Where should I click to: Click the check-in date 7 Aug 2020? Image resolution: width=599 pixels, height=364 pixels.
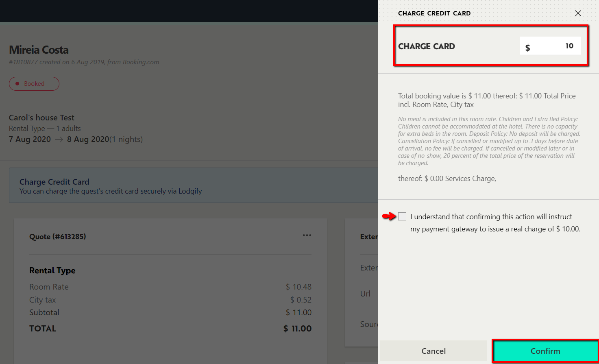(x=30, y=139)
